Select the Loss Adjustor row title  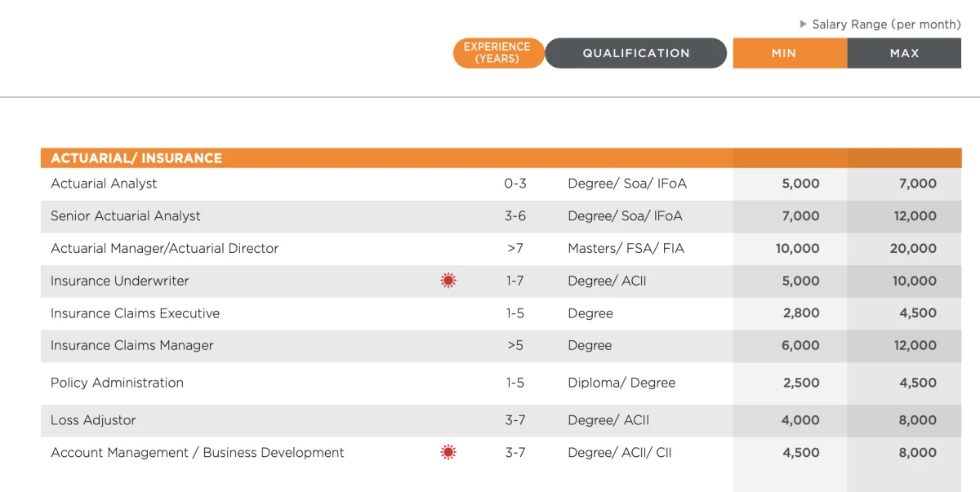[x=93, y=420]
